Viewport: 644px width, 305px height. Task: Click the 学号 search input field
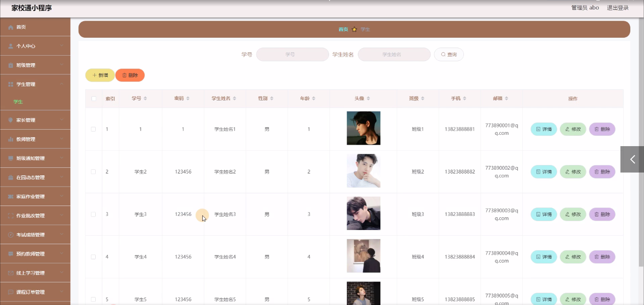[292, 55]
